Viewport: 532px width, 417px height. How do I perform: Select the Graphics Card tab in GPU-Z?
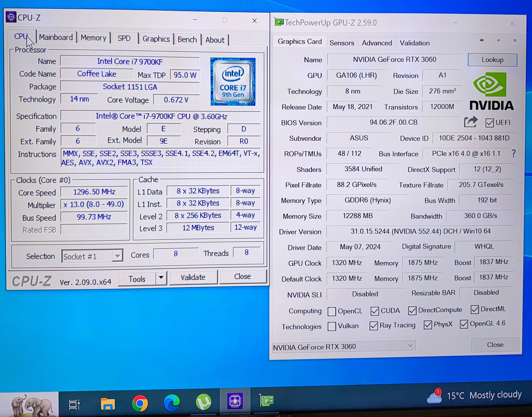[300, 42]
